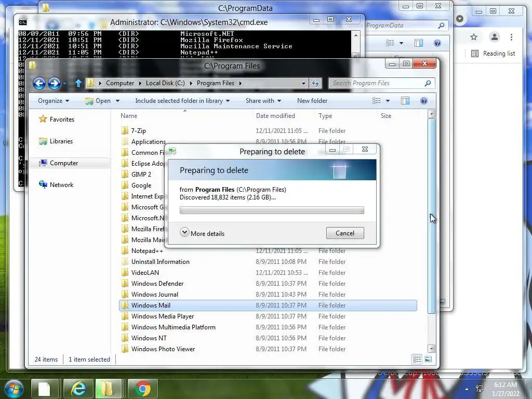The width and height of the screenshot is (532, 399).
Task: Select Network in navigation pane
Action: pos(61,184)
